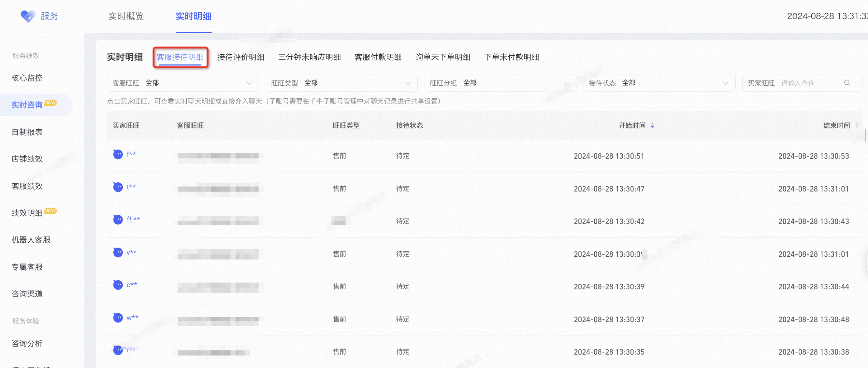Click the Wangwang avatar icon beside f**
Image resolution: width=868 pixels, height=368 pixels.
118,154
